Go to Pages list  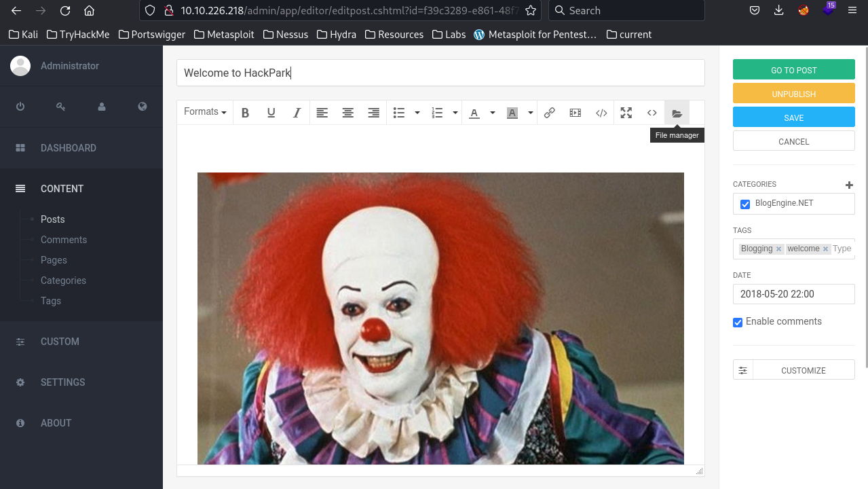coord(54,260)
